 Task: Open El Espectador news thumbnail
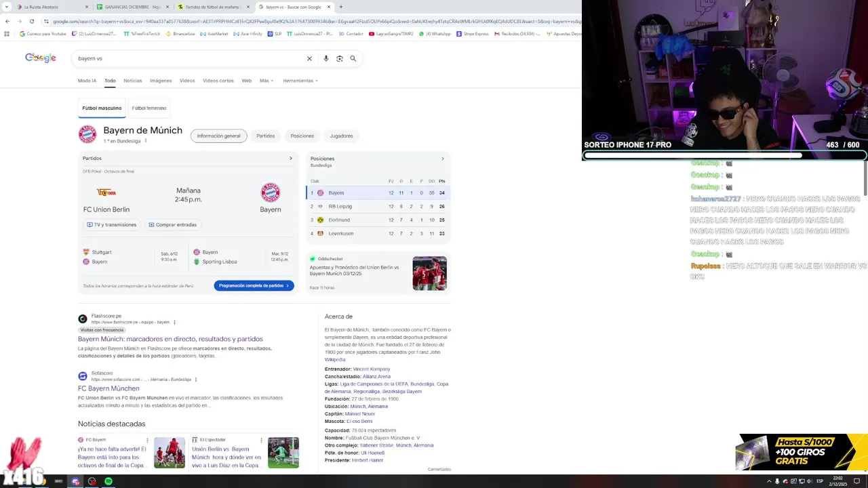click(x=283, y=453)
